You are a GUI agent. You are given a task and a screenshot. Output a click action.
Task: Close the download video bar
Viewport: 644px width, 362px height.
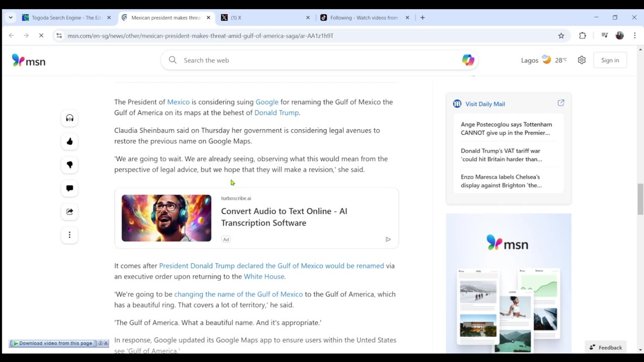(106, 343)
